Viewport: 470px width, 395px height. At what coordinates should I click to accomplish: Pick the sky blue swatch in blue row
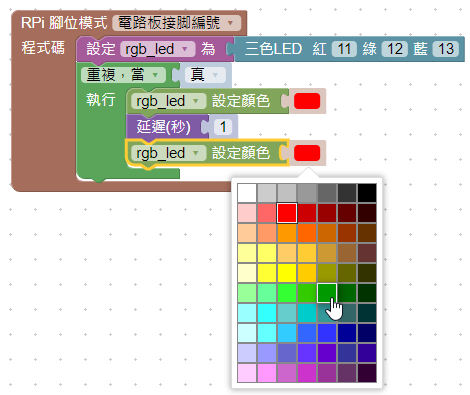(287, 333)
